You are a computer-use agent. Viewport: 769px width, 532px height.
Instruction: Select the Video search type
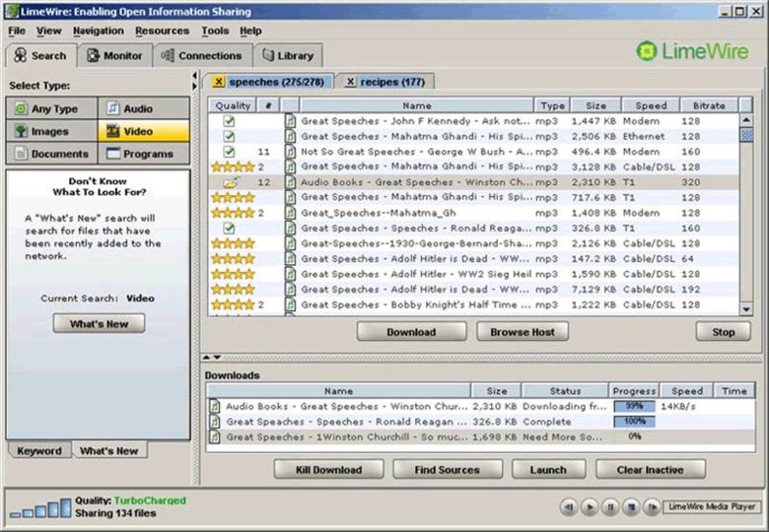144,131
